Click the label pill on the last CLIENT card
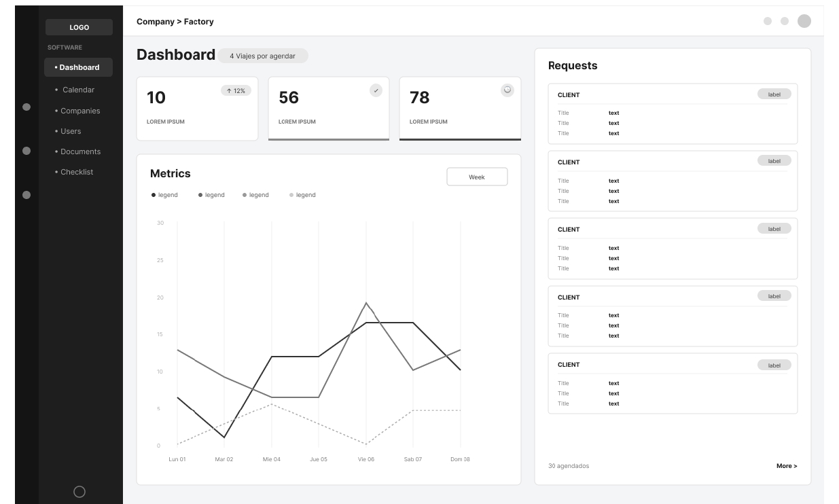This screenshot has width=839, height=504. point(774,365)
